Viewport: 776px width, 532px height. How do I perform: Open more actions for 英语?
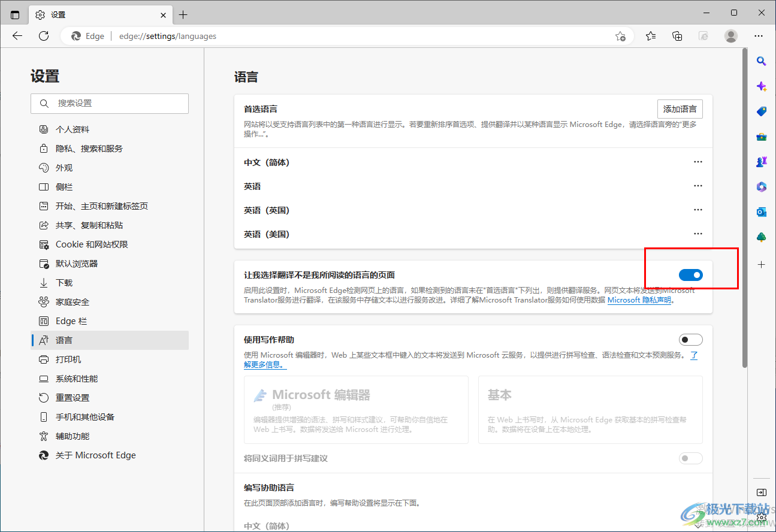(x=698, y=186)
